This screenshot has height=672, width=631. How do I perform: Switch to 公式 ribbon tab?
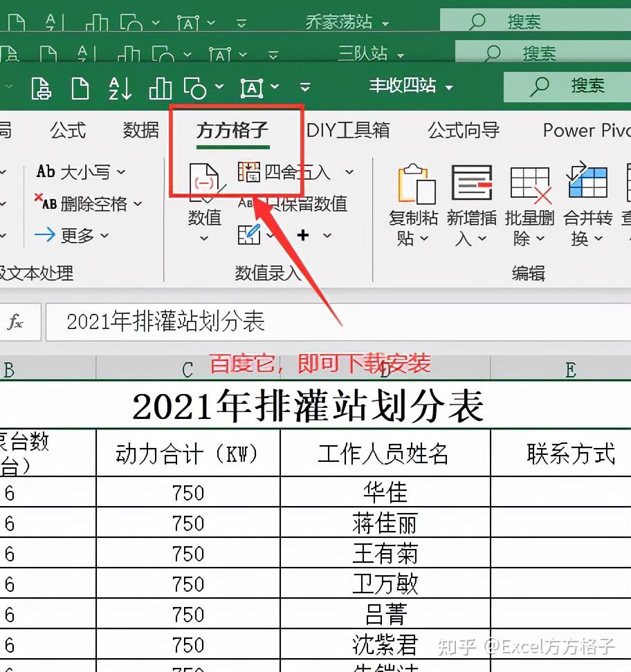click(68, 130)
